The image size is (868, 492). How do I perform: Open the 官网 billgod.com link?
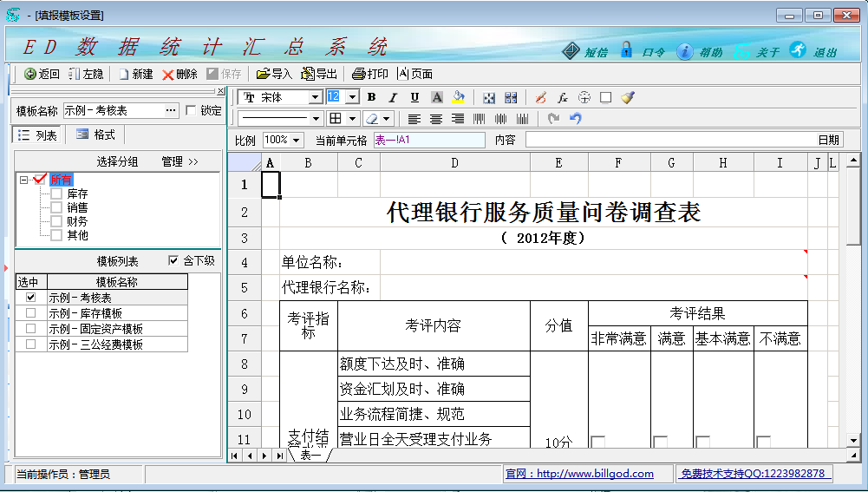(x=579, y=474)
